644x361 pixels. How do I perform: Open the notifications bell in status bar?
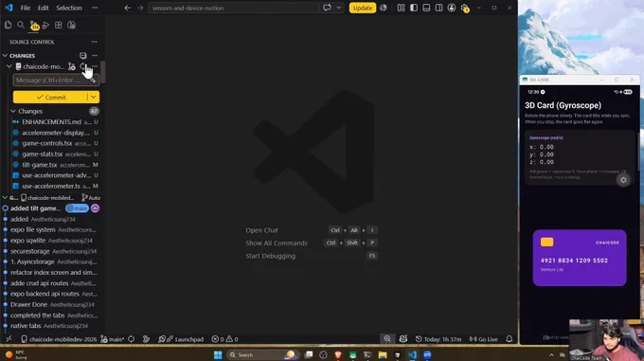click(x=510, y=339)
